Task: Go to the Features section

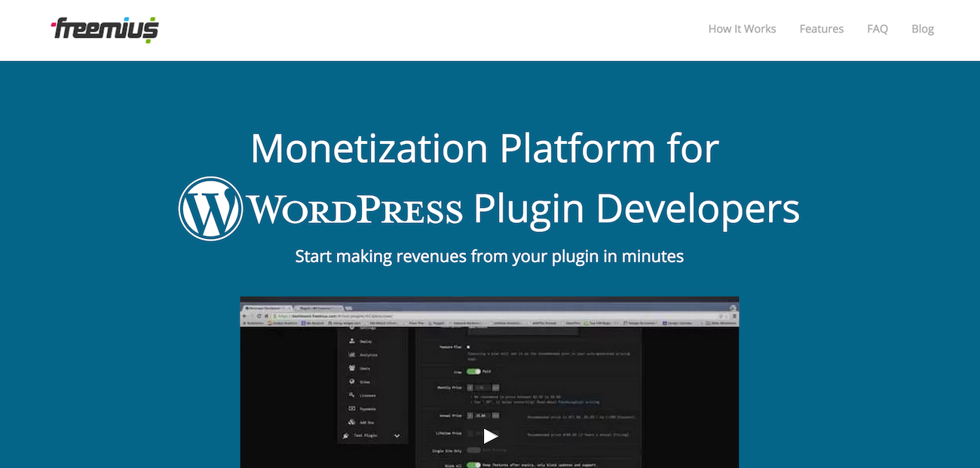Action: click(821, 29)
